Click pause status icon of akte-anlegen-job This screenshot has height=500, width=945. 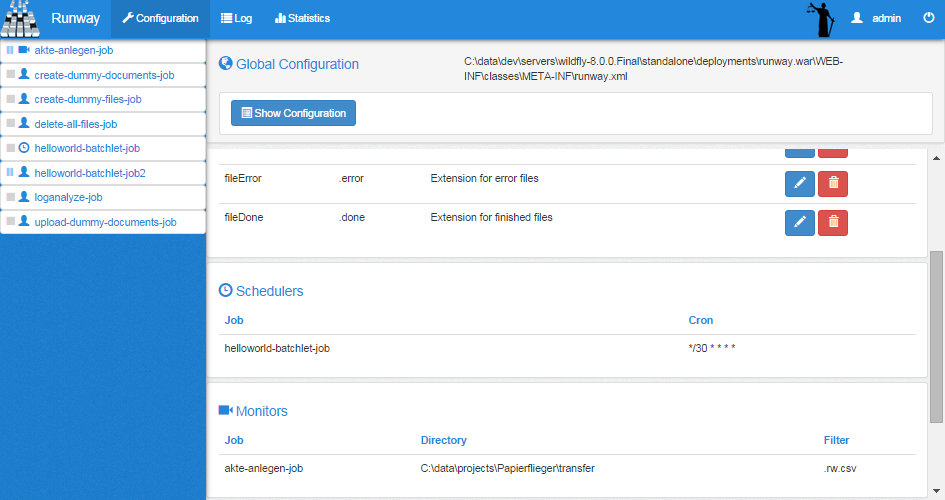pos(10,50)
